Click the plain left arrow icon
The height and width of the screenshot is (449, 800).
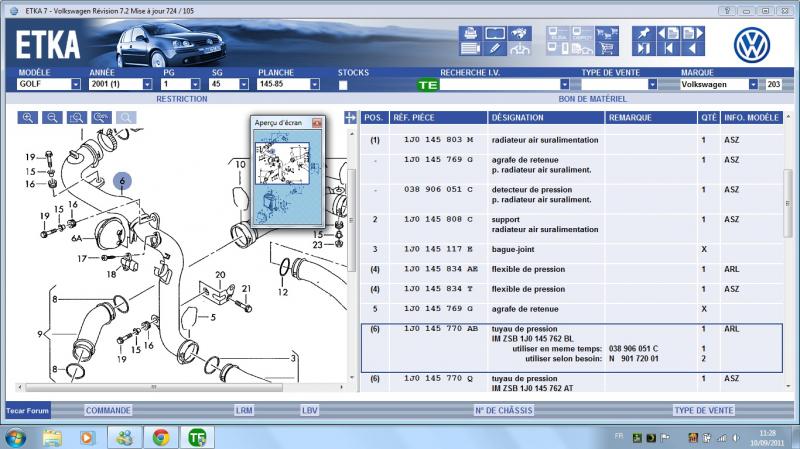(693, 48)
